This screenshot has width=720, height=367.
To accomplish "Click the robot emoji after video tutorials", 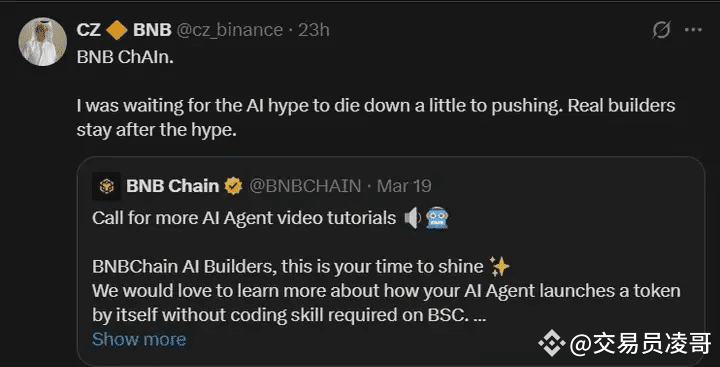I will pyautogui.click(x=437, y=218).
